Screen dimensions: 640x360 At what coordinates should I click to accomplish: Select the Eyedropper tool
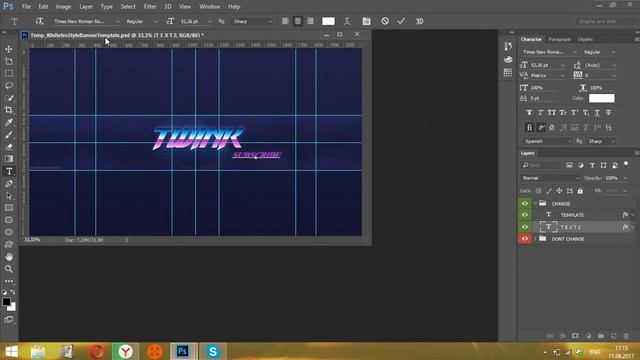click(9, 122)
